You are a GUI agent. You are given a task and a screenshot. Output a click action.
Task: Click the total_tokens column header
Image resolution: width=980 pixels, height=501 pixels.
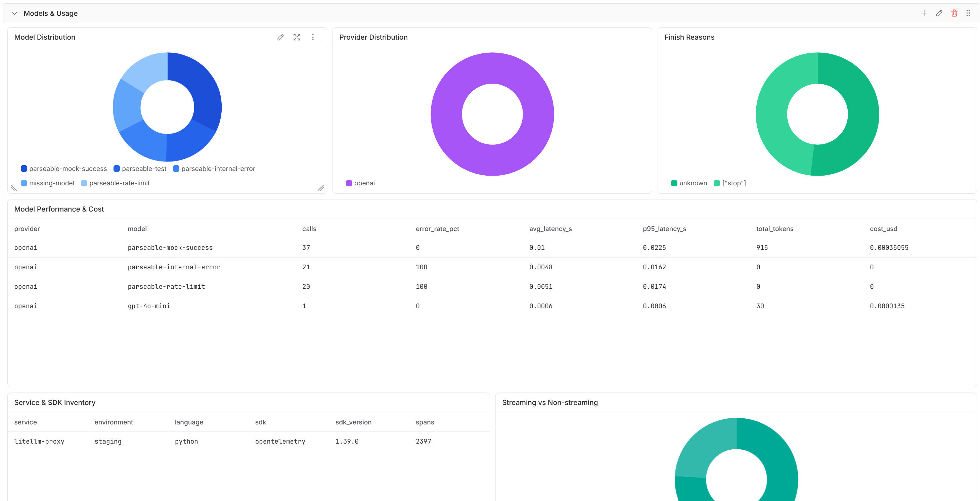pyautogui.click(x=775, y=229)
